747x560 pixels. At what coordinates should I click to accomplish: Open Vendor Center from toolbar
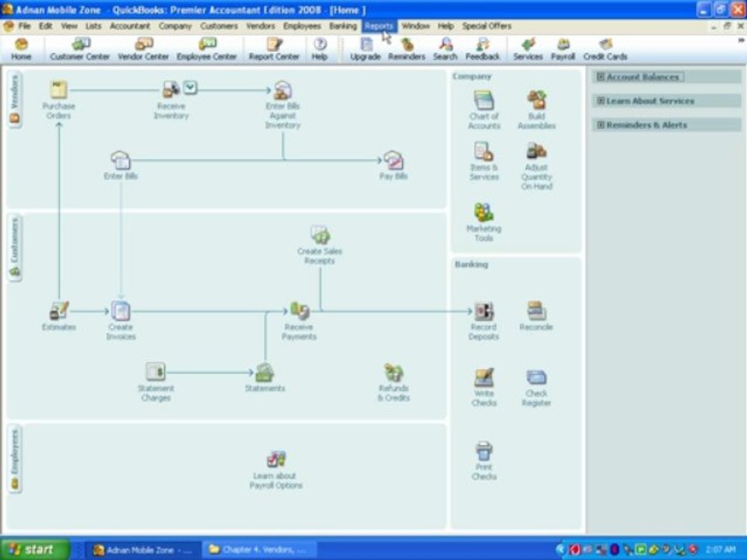143,50
